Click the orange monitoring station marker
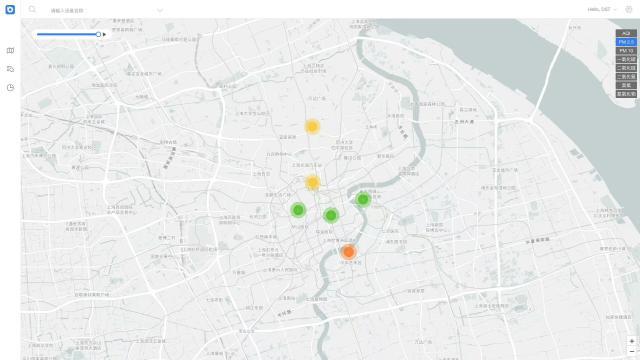The image size is (640, 360). [x=348, y=252]
